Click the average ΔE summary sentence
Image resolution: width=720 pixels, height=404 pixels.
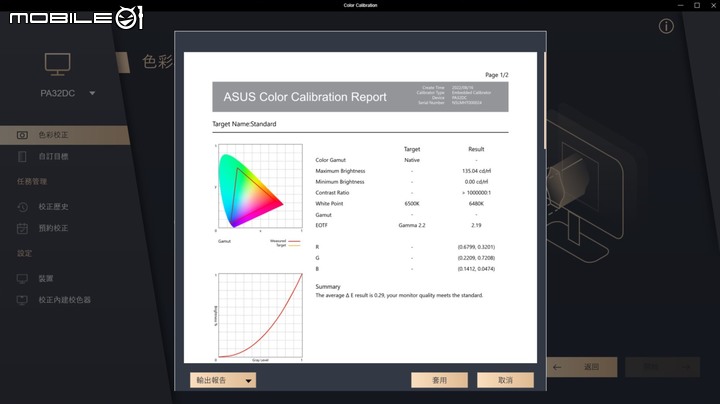[399, 296]
